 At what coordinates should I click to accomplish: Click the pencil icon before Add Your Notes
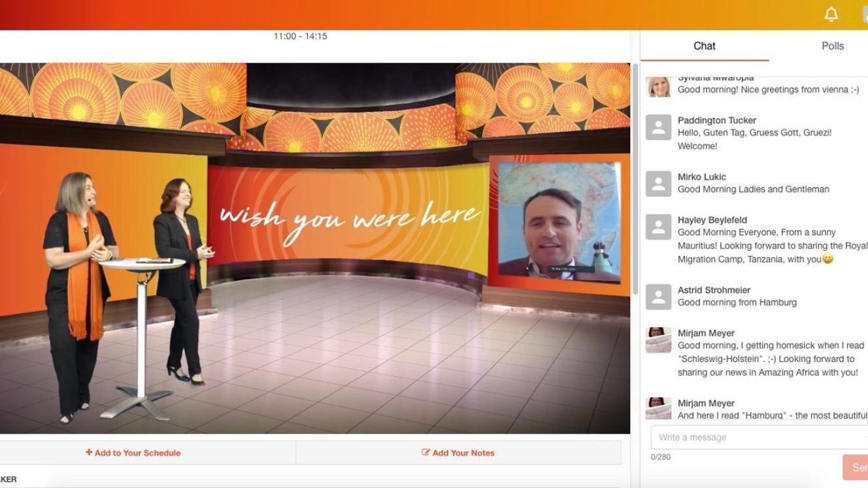426,452
